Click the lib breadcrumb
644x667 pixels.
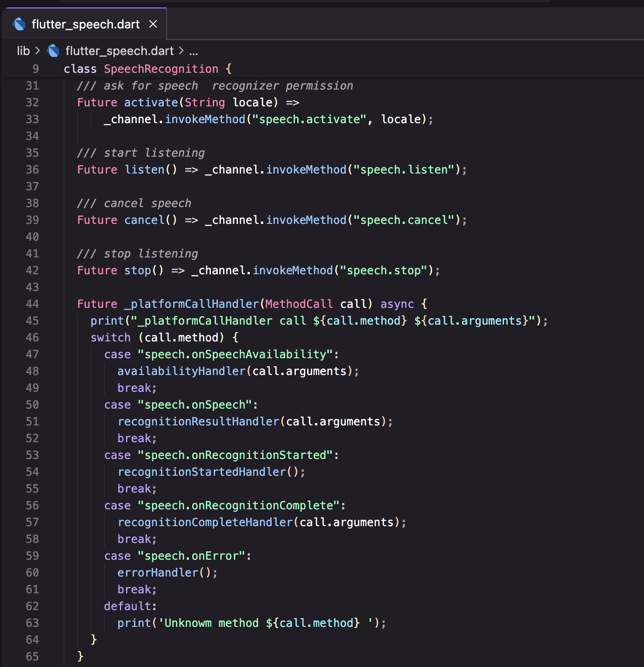(23, 51)
